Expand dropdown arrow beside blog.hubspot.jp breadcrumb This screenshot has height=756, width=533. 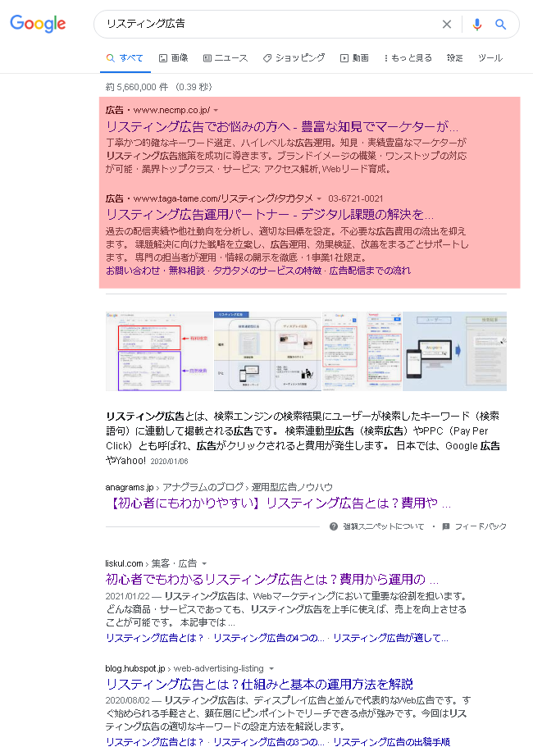[271, 669]
